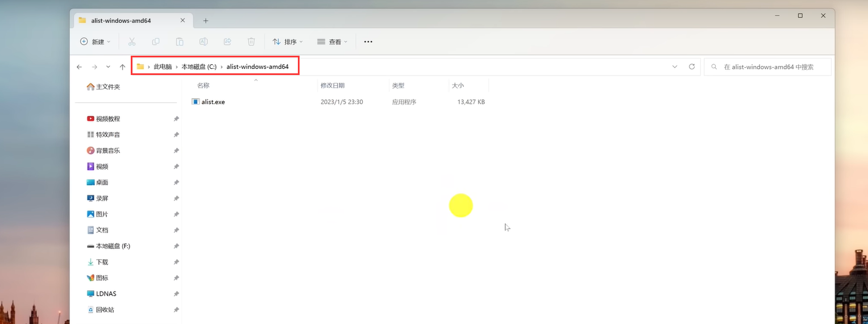This screenshot has width=868, height=324.
Task: Click the 应用程序 type cell
Action: (x=404, y=102)
